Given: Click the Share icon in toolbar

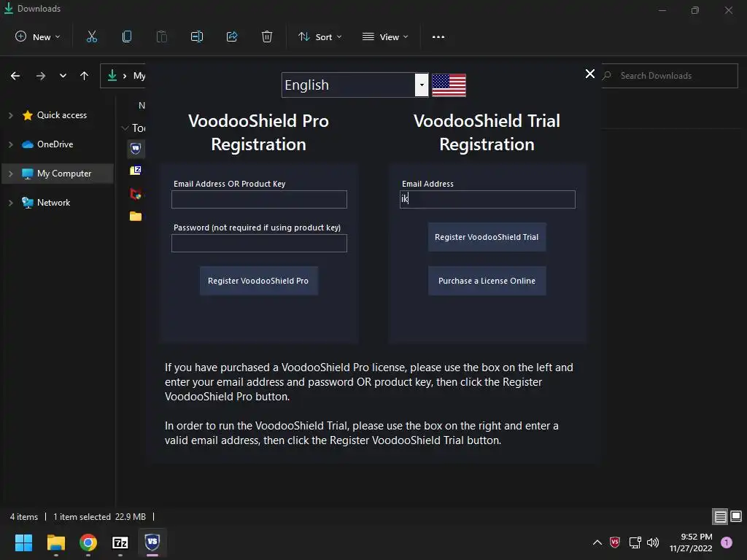Looking at the screenshot, I should (x=232, y=36).
